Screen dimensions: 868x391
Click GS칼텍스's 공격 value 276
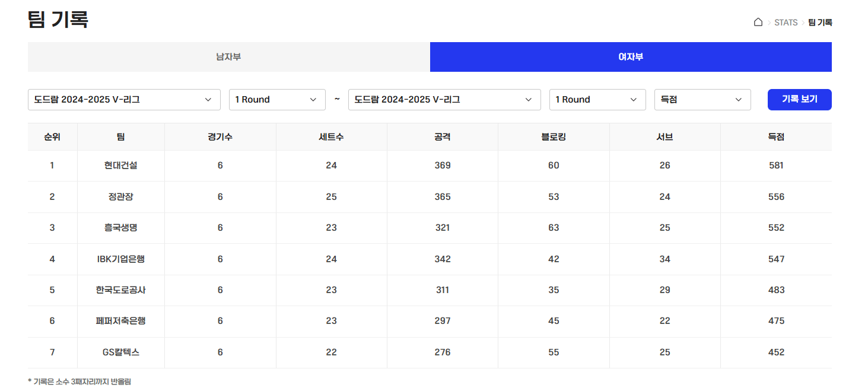tap(443, 352)
